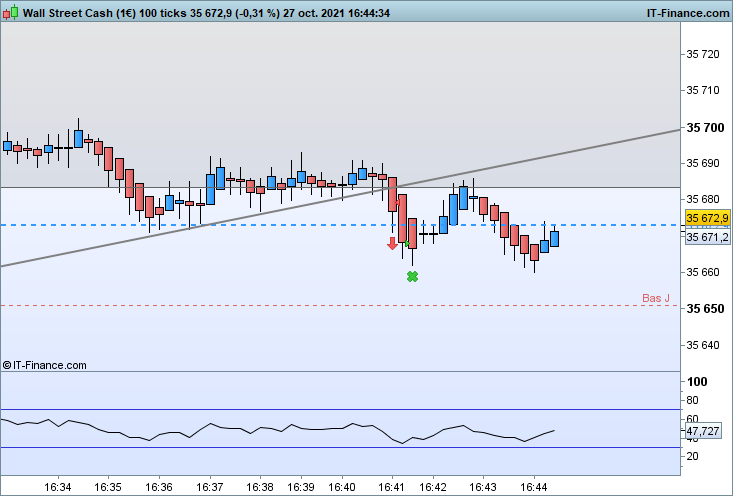Viewport: 733px width, 496px height.
Task: Click the 35 720 price axis label
Action: pyautogui.click(x=703, y=54)
